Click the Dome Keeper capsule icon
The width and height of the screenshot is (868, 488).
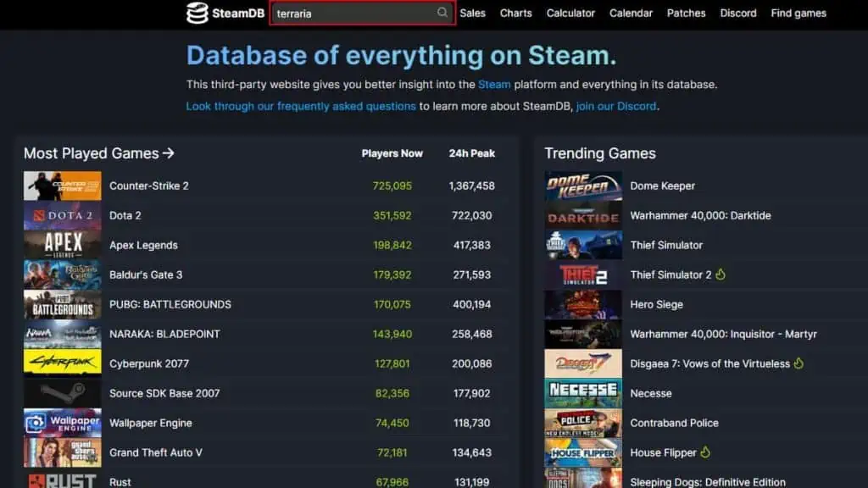582,186
